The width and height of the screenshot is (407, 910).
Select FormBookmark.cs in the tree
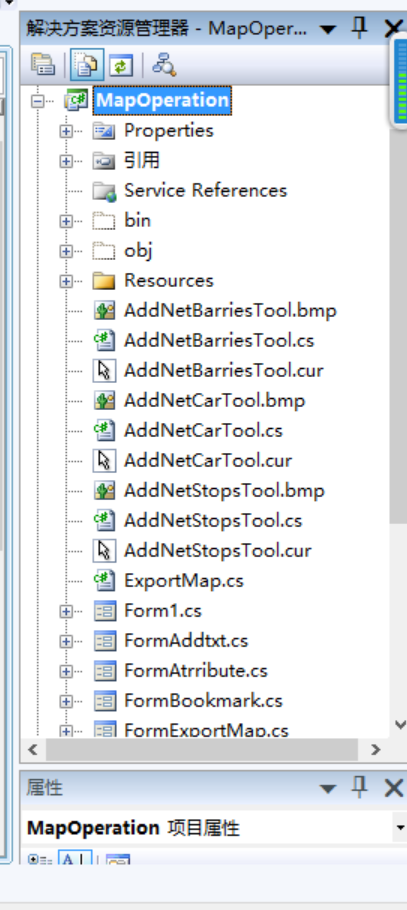coord(203,700)
